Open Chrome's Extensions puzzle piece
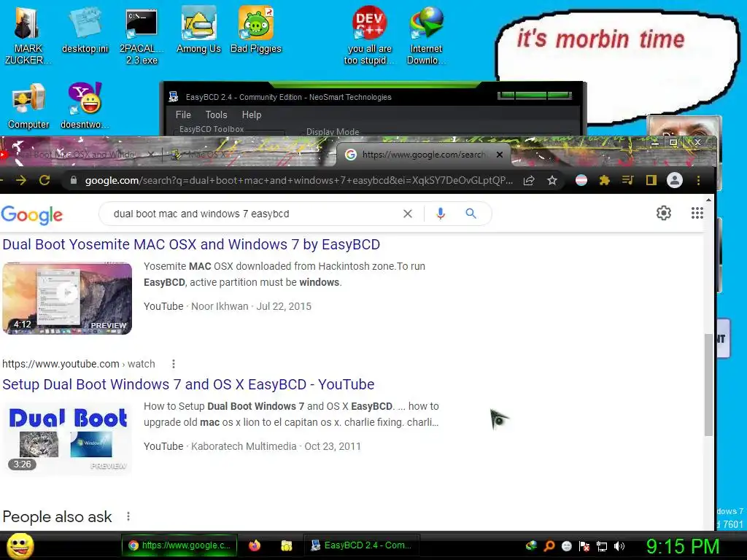 (605, 180)
